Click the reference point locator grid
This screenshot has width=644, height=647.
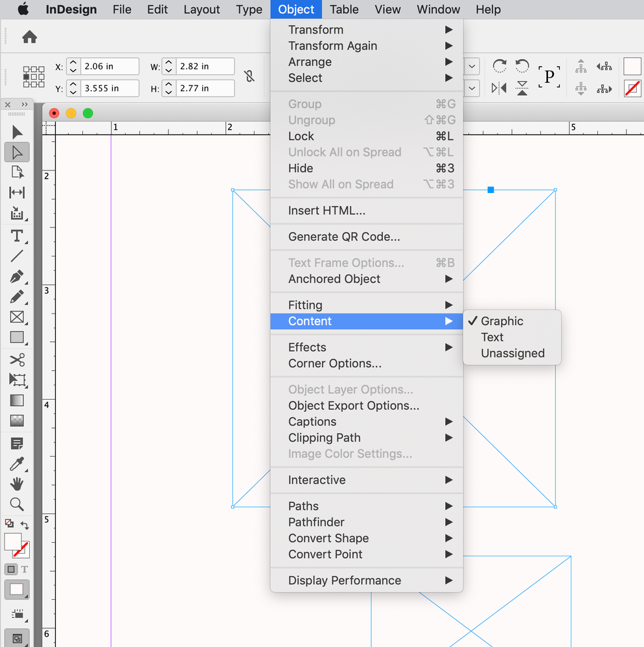[34, 77]
